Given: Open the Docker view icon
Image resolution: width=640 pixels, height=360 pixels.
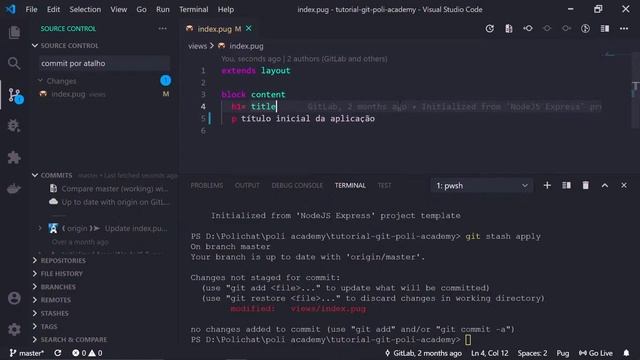Looking at the screenshot, I should tap(14, 189).
